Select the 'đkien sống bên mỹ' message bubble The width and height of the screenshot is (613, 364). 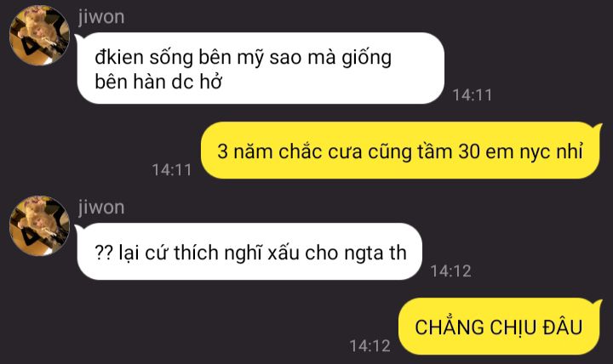pos(261,68)
